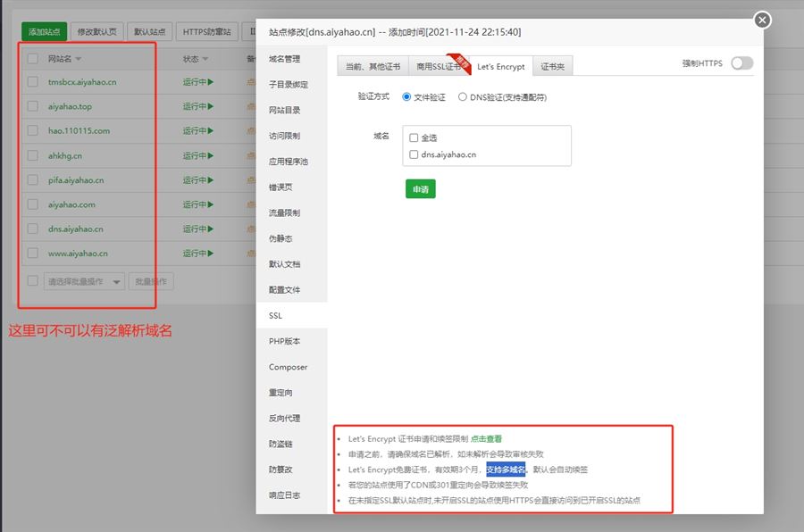The image size is (804, 532).
Task: Open 域名管理 in the sidebar
Action: [x=284, y=59]
